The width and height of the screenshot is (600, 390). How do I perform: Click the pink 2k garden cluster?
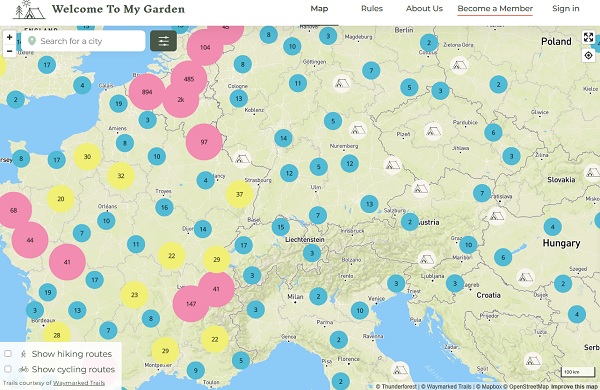point(181,100)
